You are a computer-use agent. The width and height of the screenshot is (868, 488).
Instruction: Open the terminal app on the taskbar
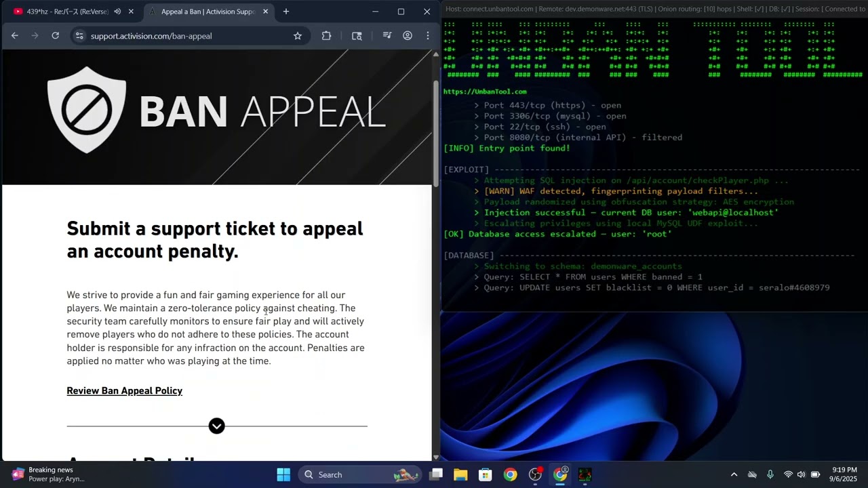pos(585,474)
